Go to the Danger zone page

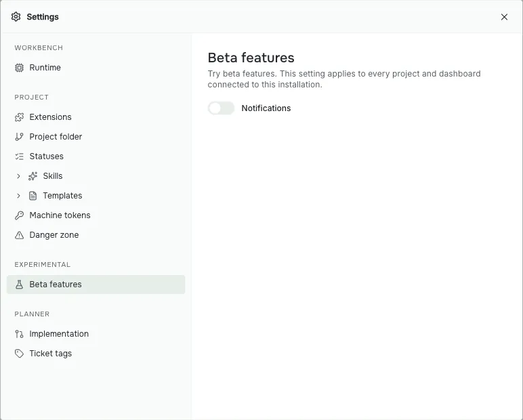[96, 235]
